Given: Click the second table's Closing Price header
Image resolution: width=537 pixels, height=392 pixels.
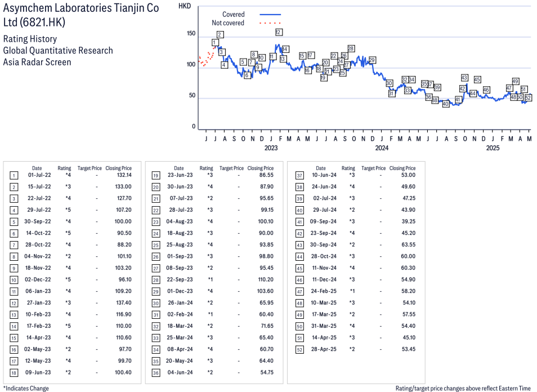Looking at the screenshot, I should 261,168.
